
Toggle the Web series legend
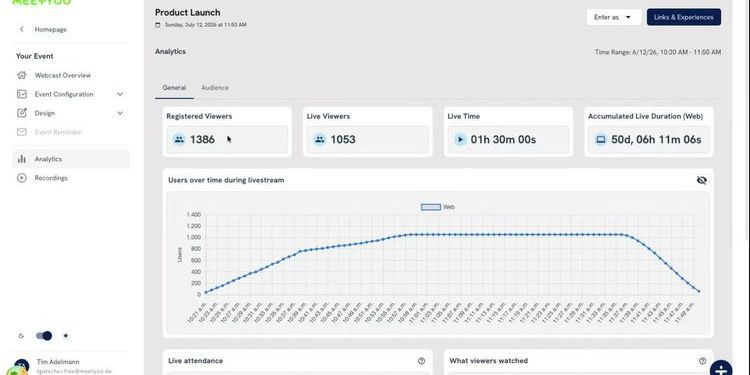[438, 207]
